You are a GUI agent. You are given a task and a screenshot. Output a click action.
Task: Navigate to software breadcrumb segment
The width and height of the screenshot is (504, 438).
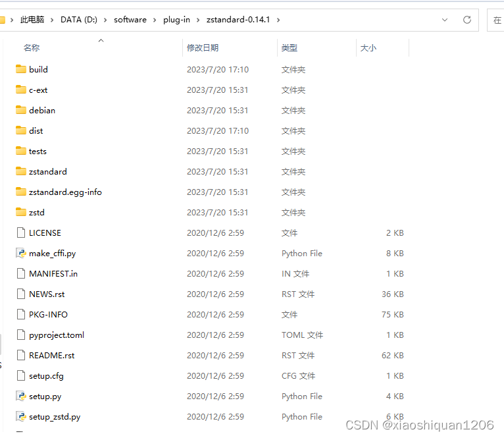pyautogui.click(x=130, y=20)
